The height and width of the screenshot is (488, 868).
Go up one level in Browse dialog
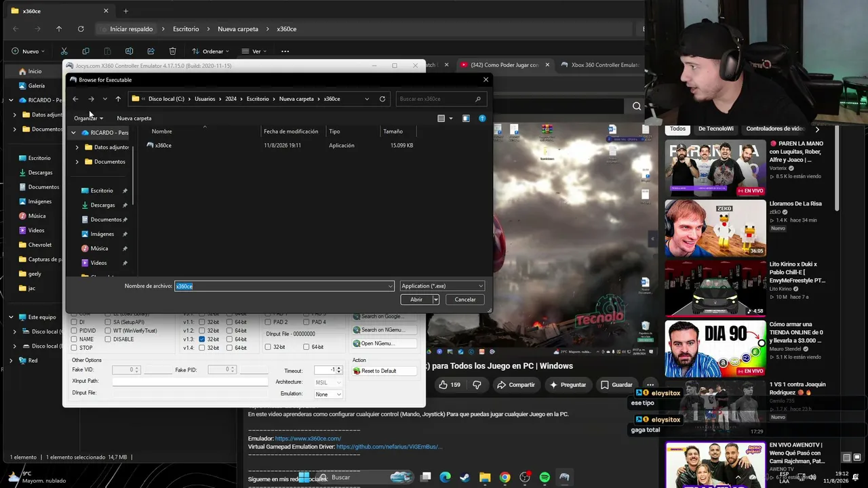118,99
